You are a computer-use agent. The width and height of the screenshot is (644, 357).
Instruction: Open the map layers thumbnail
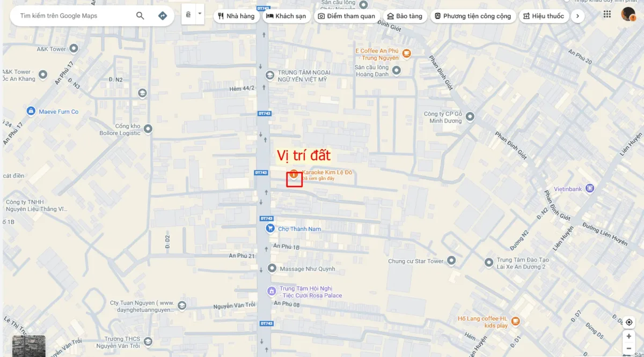(x=29, y=346)
